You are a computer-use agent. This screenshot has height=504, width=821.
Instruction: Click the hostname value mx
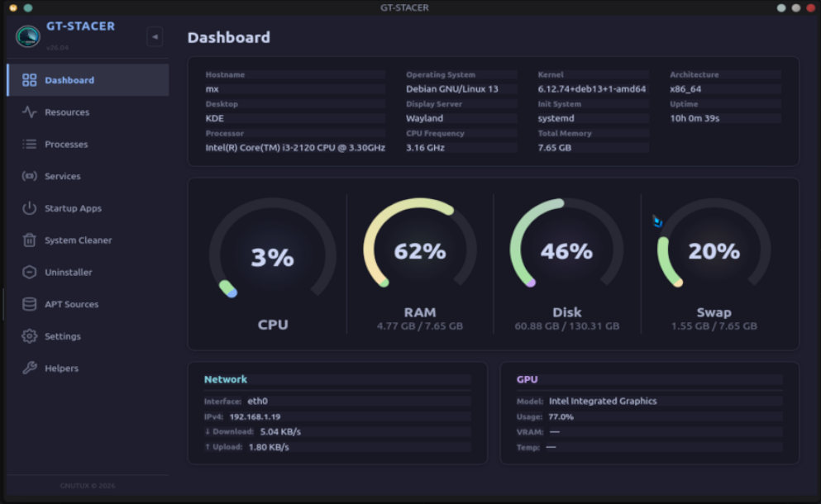pos(212,89)
